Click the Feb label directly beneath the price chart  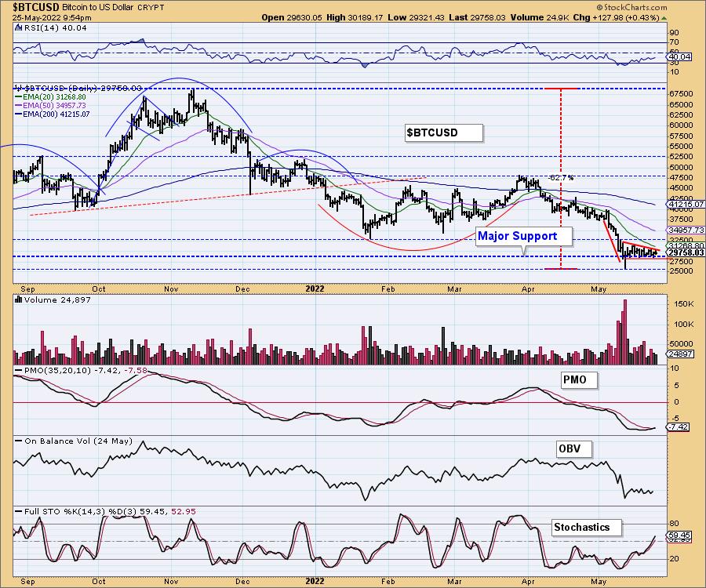pos(388,289)
